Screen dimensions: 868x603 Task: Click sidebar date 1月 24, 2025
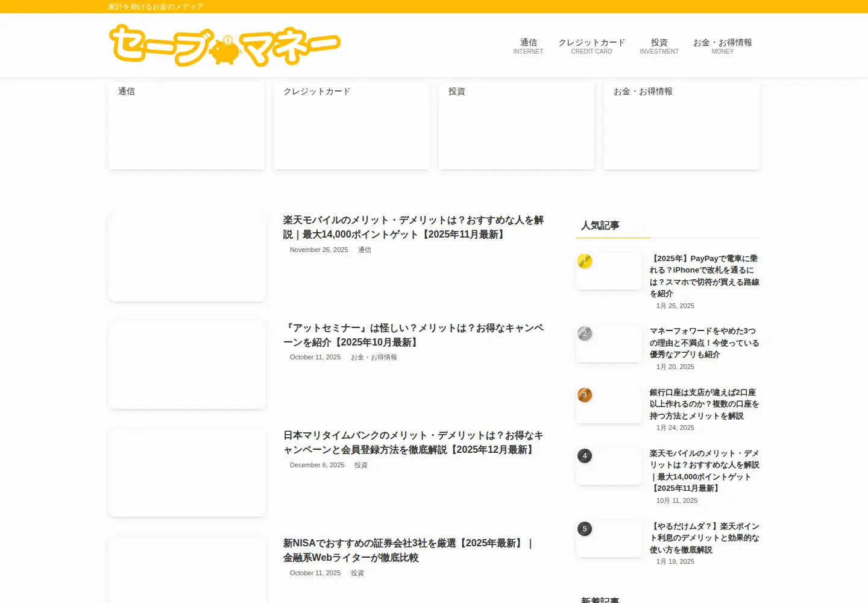click(x=675, y=428)
